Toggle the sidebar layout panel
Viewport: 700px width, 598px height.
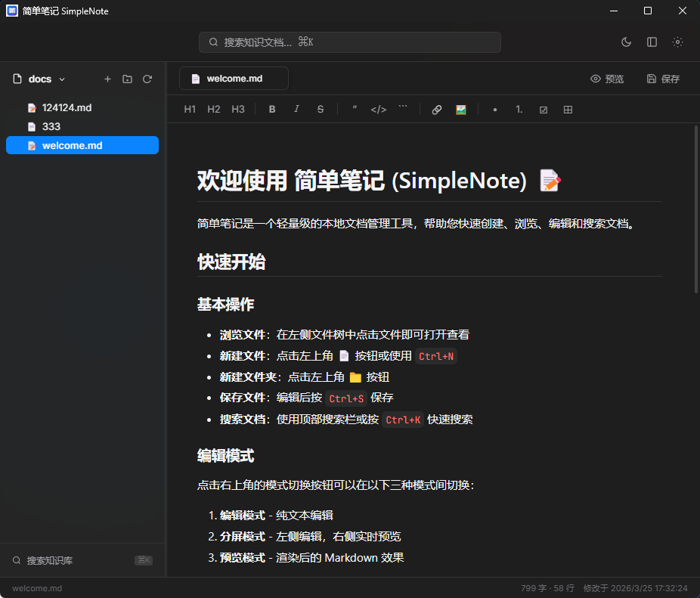pyautogui.click(x=652, y=42)
